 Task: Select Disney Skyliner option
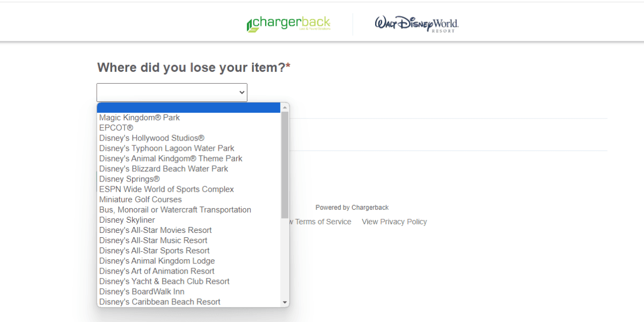[189, 220]
